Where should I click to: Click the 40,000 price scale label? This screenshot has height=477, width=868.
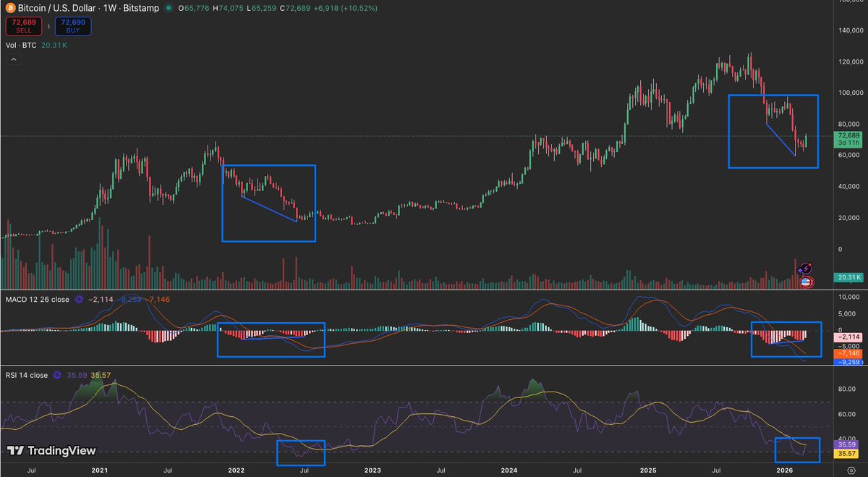click(851, 186)
